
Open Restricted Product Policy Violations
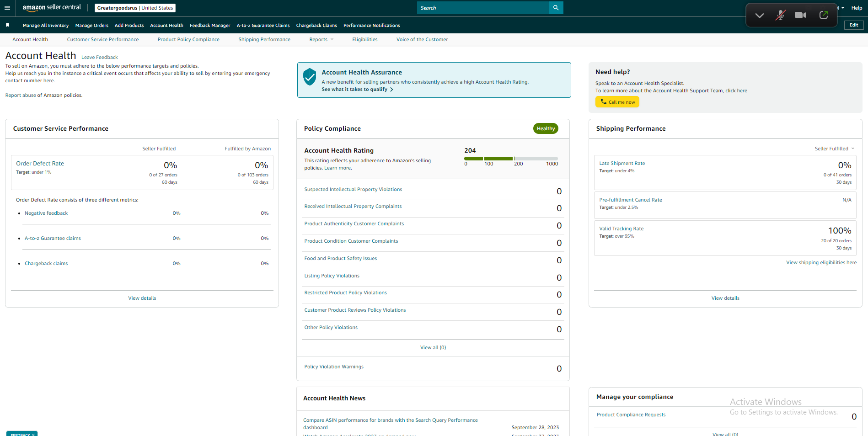(x=346, y=293)
